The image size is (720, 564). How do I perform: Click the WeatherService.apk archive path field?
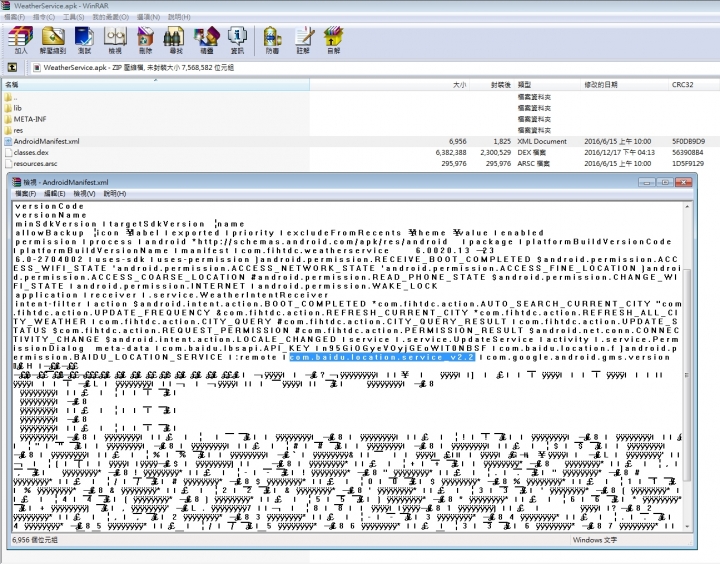tap(374, 68)
